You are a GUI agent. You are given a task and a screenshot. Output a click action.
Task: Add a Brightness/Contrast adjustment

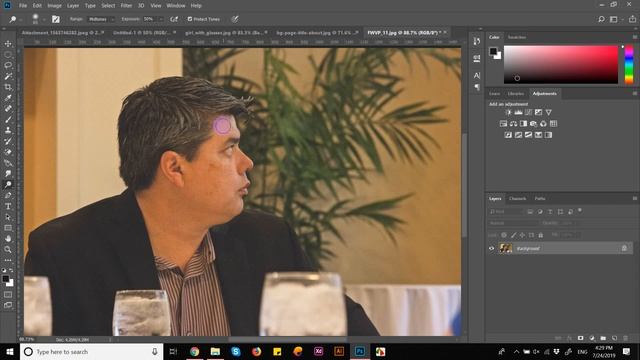508,112
